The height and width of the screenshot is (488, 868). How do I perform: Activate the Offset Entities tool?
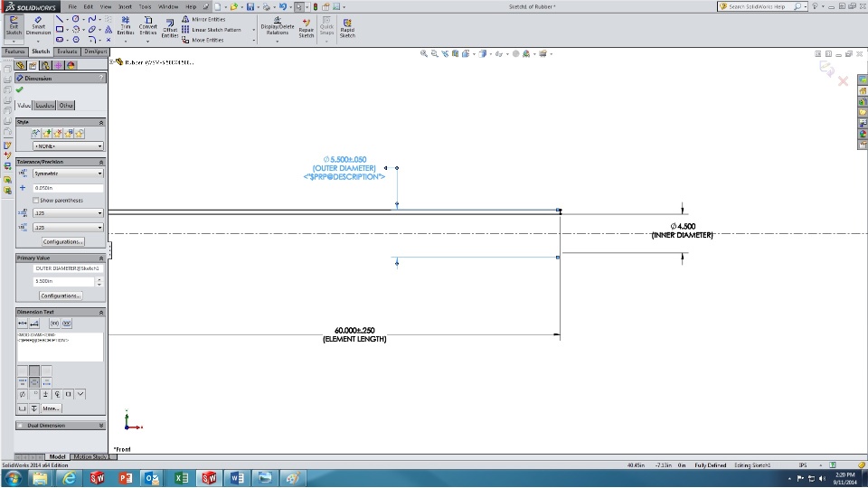point(170,29)
